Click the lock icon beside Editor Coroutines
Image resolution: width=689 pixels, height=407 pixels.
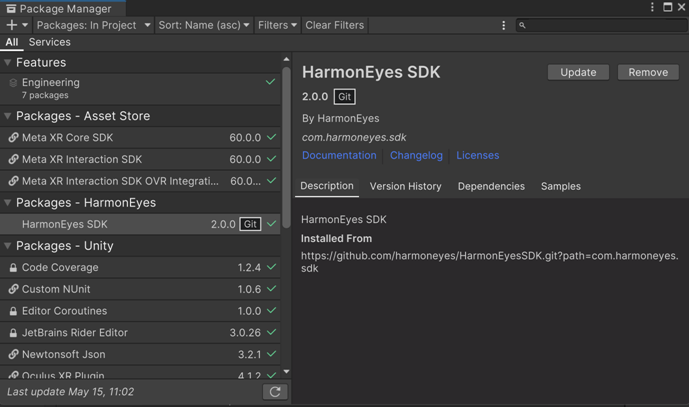(x=13, y=311)
